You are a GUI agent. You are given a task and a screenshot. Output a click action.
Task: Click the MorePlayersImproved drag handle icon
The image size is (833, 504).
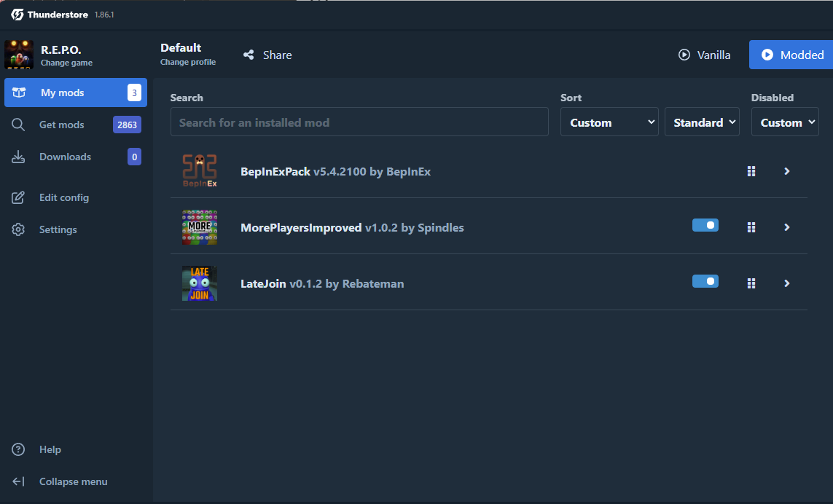(x=751, y=227)
